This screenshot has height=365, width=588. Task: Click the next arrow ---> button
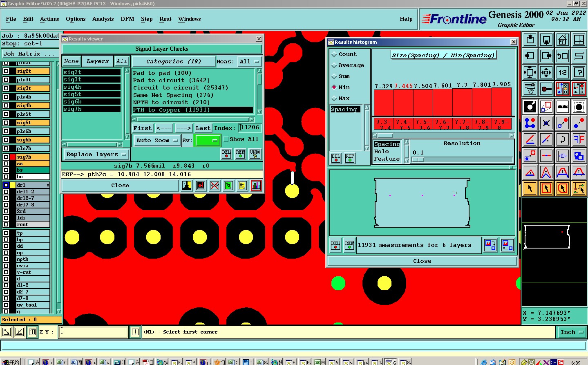tap(184, 128)
